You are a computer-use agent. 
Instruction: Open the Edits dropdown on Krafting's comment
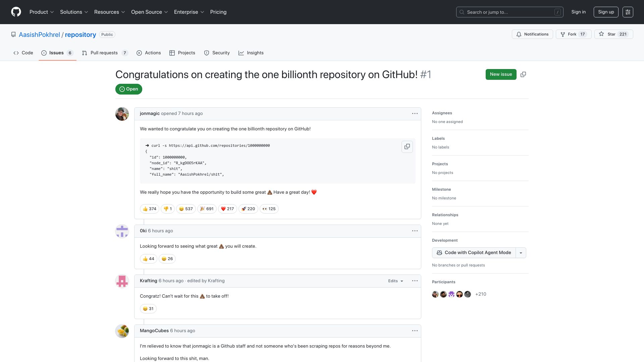(x=396, y=281)
